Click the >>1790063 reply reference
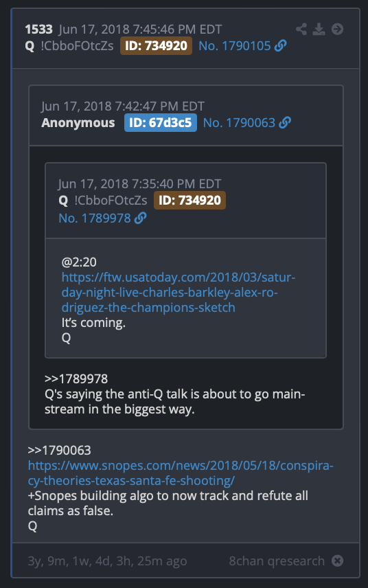The height and width of the screenshot is (588, 368). pyautogui.click(x=59, y=450)
